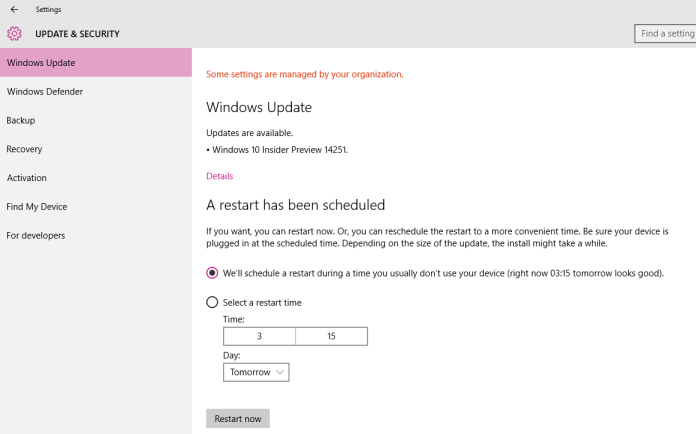Click the Find a setting search box
Image resolution: width=696 pixels, height=434 pixels.
(665, 34)
